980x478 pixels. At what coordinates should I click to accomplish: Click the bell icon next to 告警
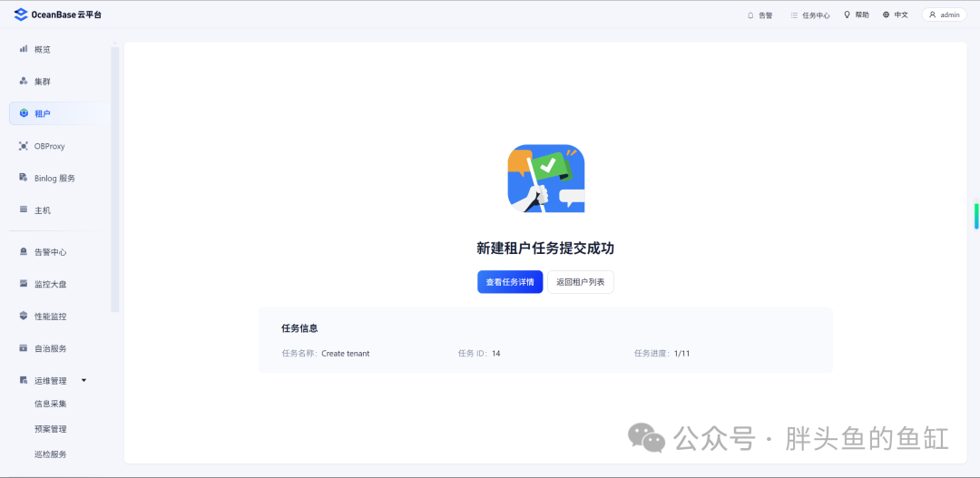click(x=750, y=15)
